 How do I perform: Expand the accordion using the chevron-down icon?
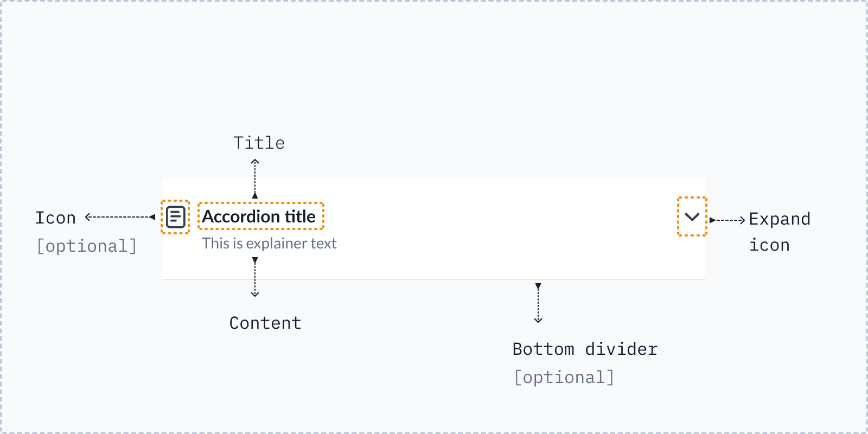[x=692, y=217]
